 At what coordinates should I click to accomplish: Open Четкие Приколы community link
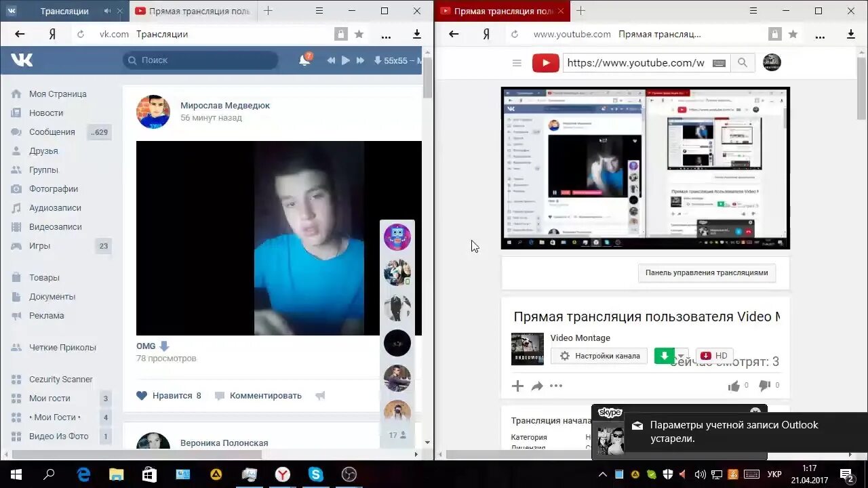tap(62, 348)
